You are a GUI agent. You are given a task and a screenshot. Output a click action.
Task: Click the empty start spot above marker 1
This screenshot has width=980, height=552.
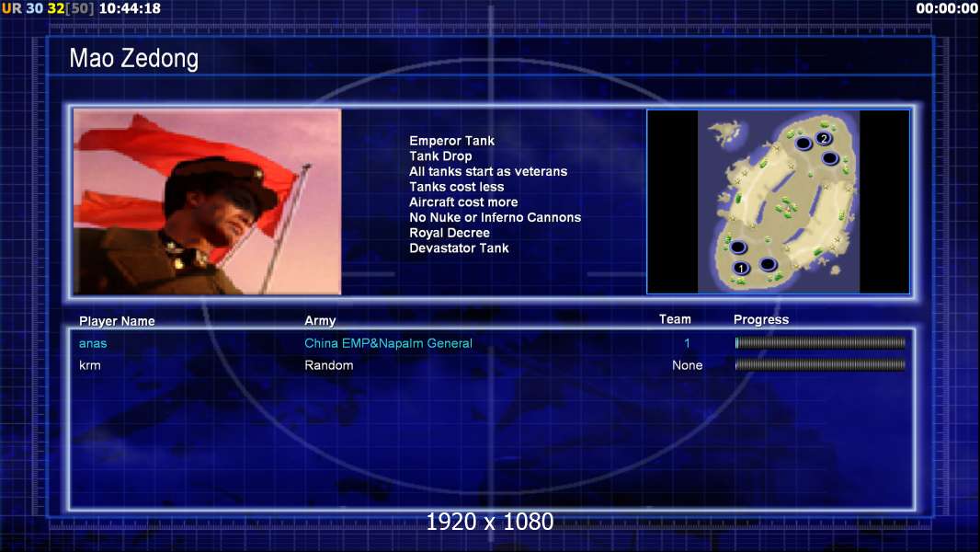738,247
